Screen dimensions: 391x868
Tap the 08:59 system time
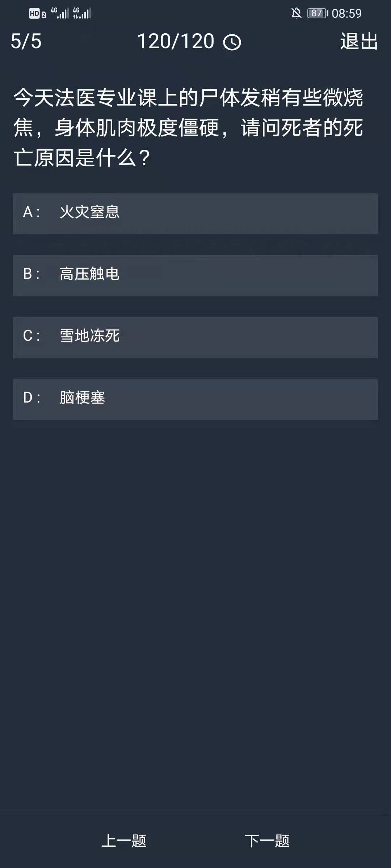[346, 13]
